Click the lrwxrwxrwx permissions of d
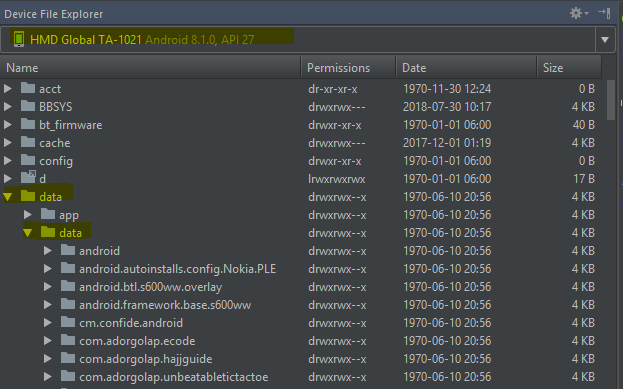The height and width of the screenshot is (389, 623). (337, 179)
